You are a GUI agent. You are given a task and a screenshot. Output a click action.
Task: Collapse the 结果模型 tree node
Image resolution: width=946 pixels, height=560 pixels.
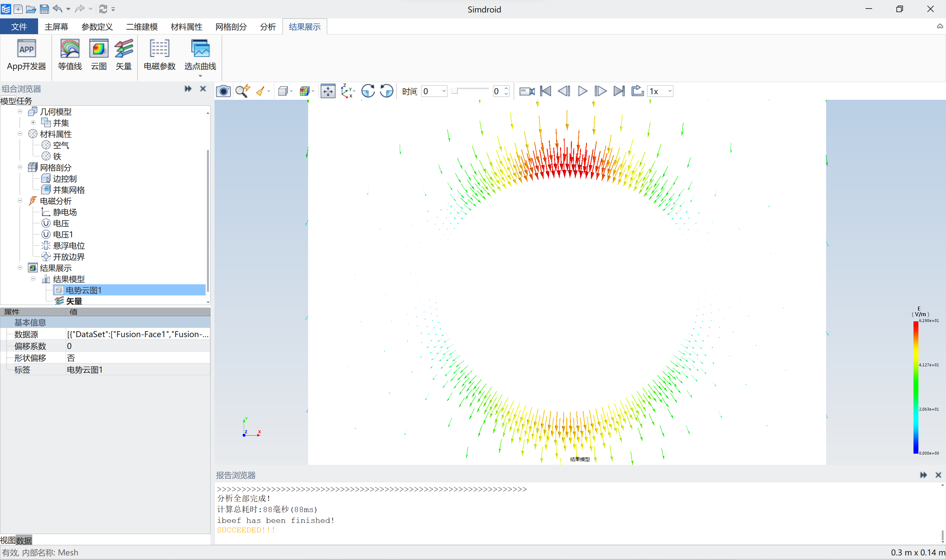(x=33, y=278)
